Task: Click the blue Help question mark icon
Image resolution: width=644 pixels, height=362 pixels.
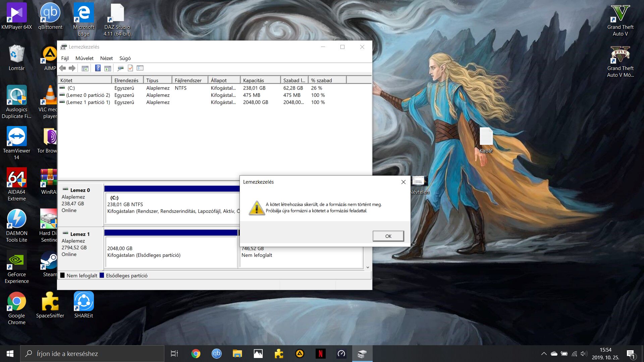Action: click(98, 68)
